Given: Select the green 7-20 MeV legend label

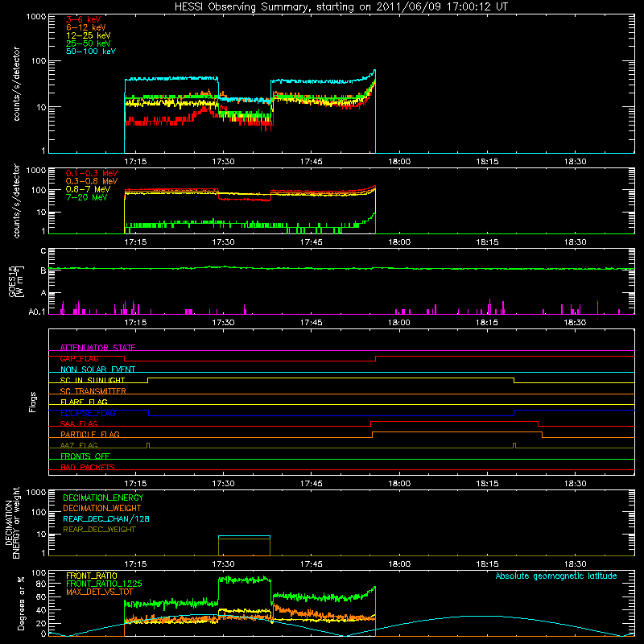Looking at the screenshot, I should point(87,197).
